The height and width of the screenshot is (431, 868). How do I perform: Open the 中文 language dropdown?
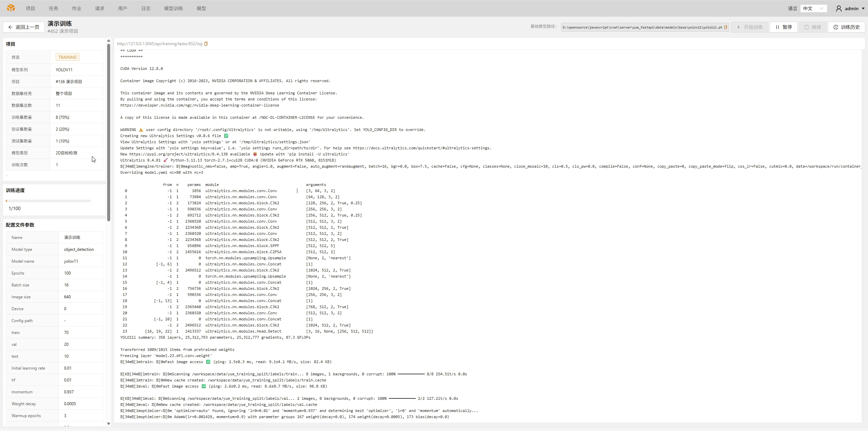813,8
